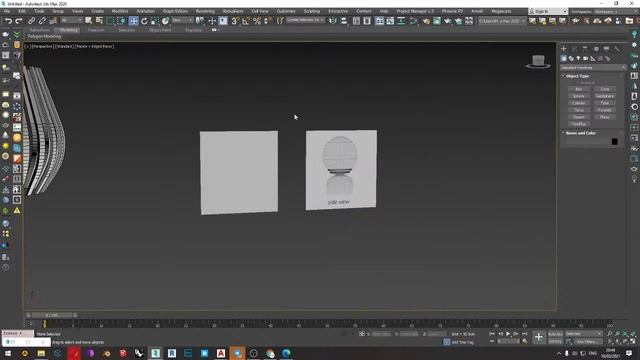Activate the Select and Rotate tool
Screen dimensions: 640x360
pyautogui.click(x=144, y=21)
